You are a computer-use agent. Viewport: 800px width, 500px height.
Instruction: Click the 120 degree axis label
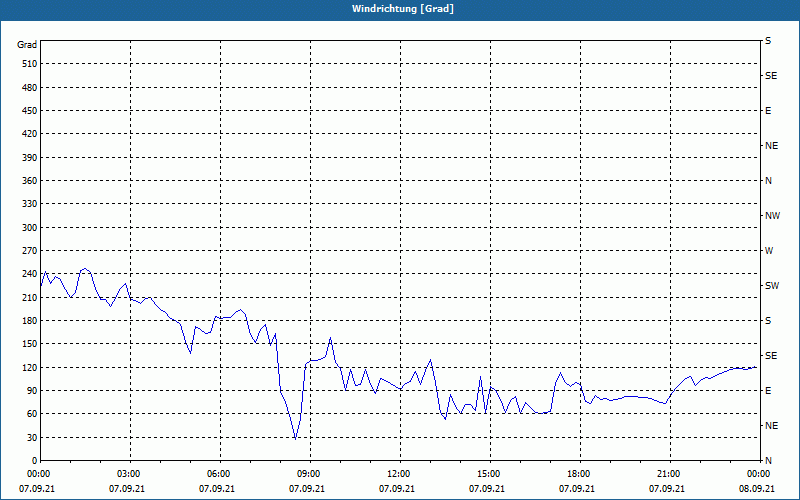click(x=30, y=367)
